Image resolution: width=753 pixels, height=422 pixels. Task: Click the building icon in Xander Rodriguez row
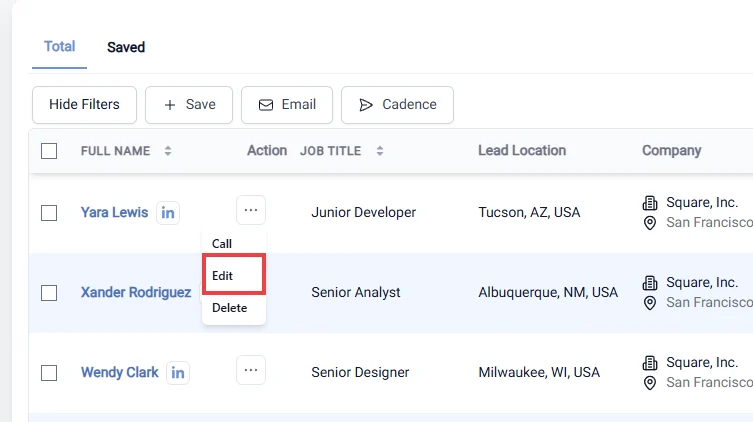coord(650,283)
